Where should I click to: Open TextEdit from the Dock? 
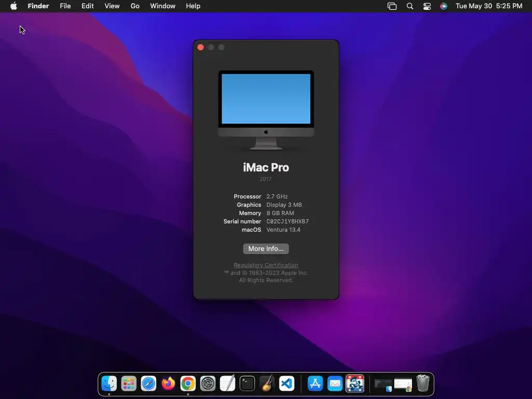click(x=228, y=383)
